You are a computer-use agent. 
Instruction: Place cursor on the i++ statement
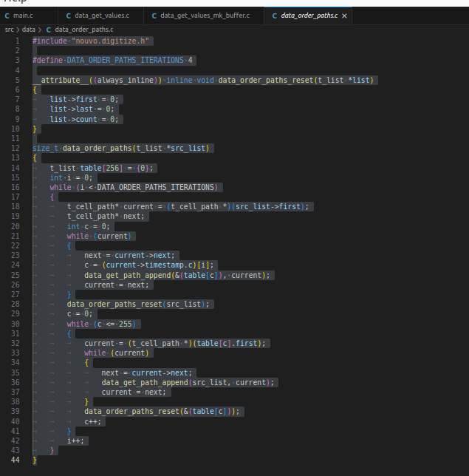pos(75,441)
